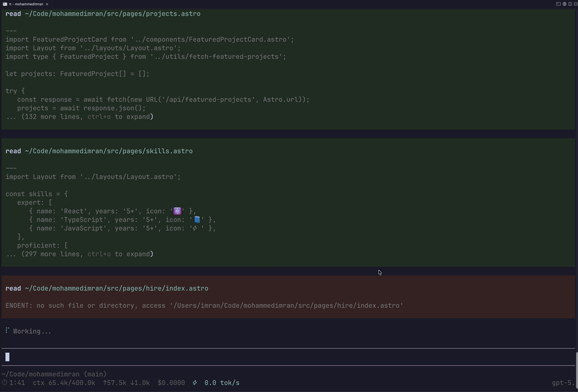Select the π - mohammedimran terminal tab
Viewport: 578px width, 392px height.
coord(25,4)
